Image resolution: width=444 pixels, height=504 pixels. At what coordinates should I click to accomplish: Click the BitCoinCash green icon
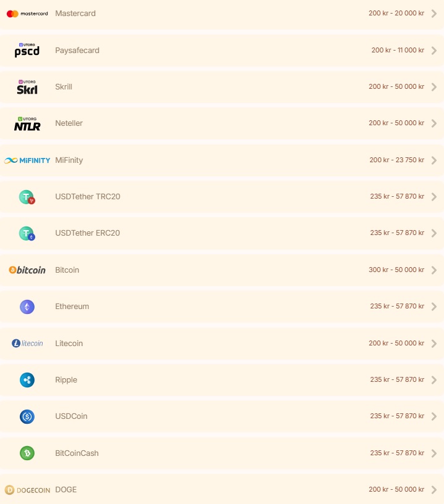tap(27, 453)
